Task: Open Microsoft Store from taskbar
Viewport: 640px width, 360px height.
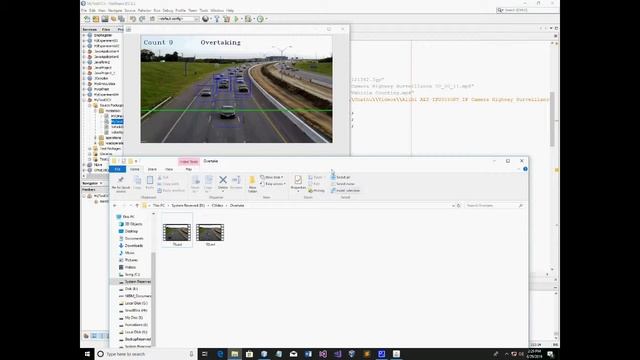Action: click(249, 354)
